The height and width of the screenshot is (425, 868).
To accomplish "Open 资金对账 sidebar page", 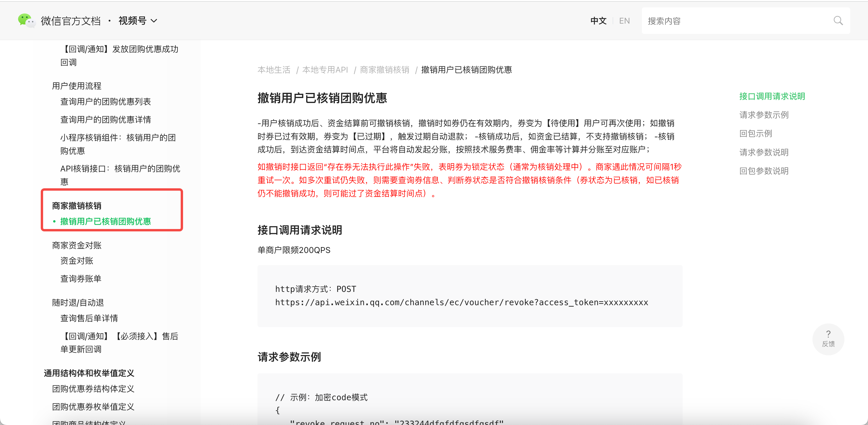I will click(x=76, y=261).
